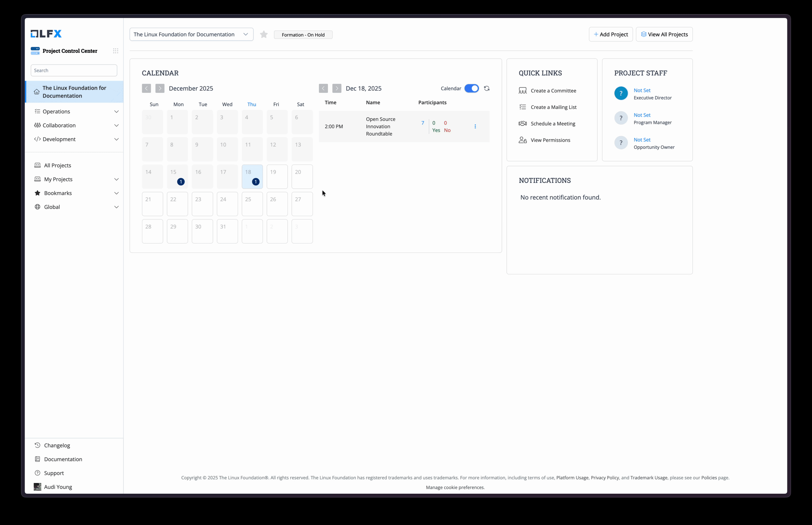Viewport: 812px width, 525px height.
Task: Click inside the sidebar Search field
Action: (74, 70)
